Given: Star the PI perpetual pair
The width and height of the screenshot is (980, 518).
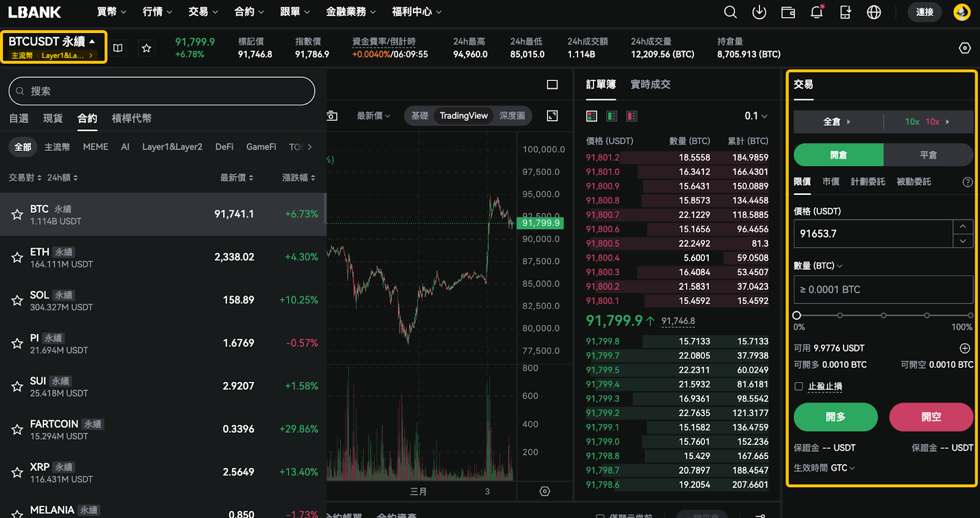Looking at the screenshot, I should click(x=17, y=343).
